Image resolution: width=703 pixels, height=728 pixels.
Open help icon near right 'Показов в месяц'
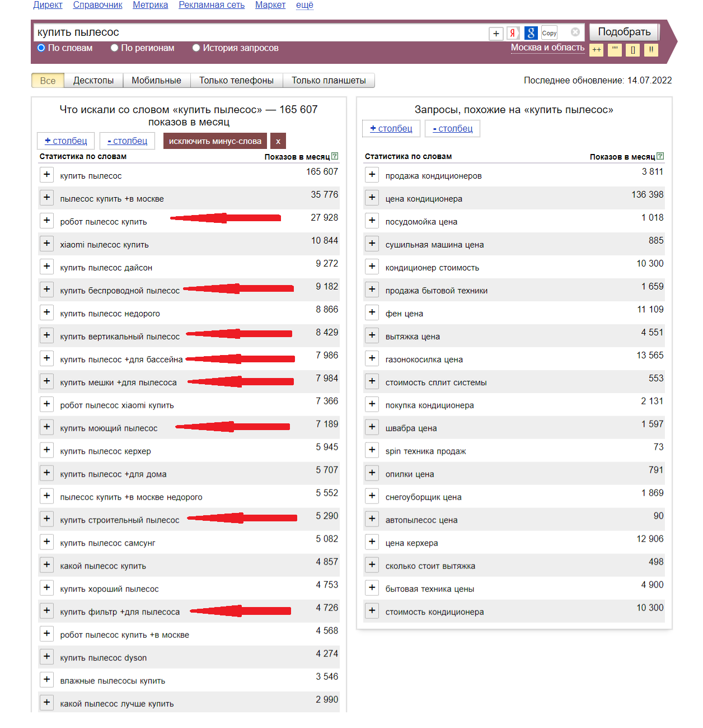tap(660, 156)
